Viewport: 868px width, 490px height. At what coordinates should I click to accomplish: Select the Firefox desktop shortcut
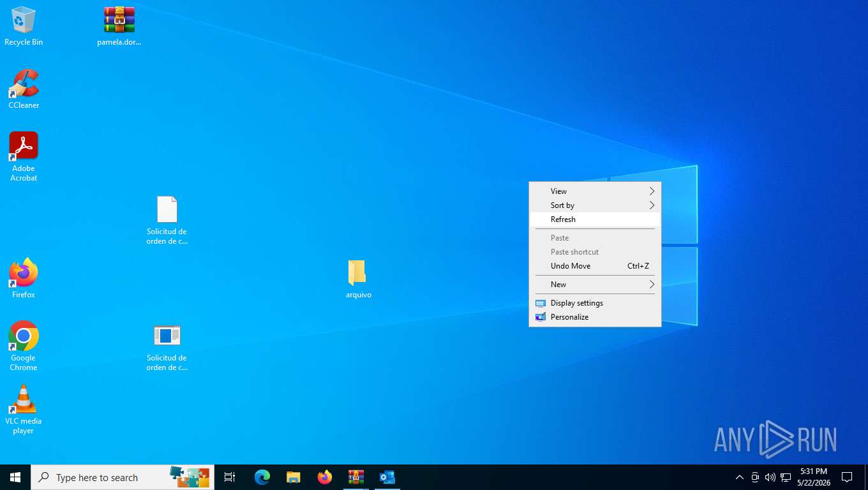click(x=24, y=279)
